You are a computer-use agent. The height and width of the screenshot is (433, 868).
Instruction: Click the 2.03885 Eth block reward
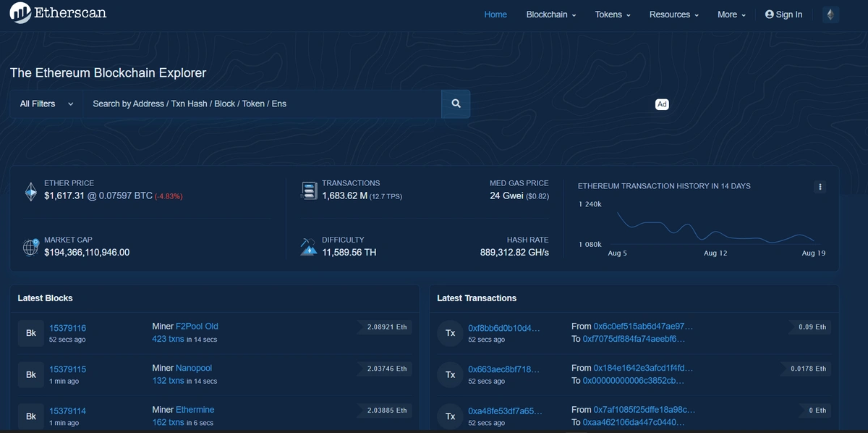click(385, 411)
